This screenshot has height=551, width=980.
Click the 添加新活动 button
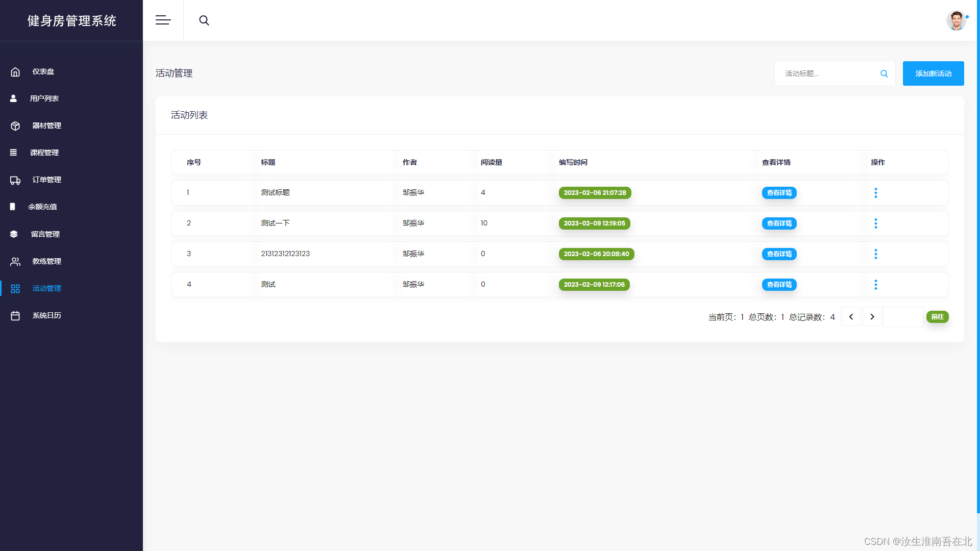click(x=933, y=73)
